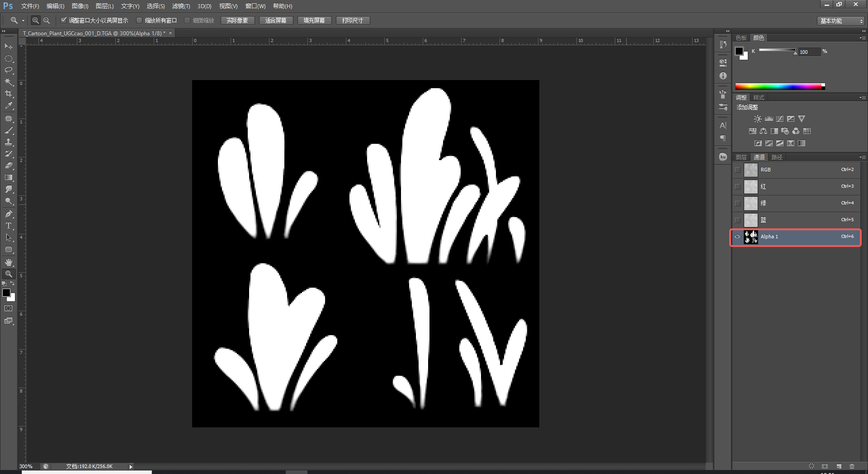Enable zoom all windows checkbox

click(x=139, y=20)
